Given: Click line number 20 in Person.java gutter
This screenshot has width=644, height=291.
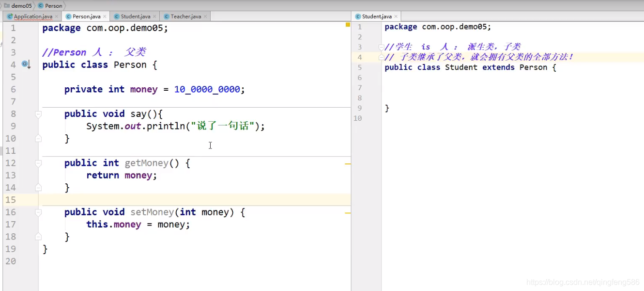Looking at the screenshot, I should tap(10, 261).
